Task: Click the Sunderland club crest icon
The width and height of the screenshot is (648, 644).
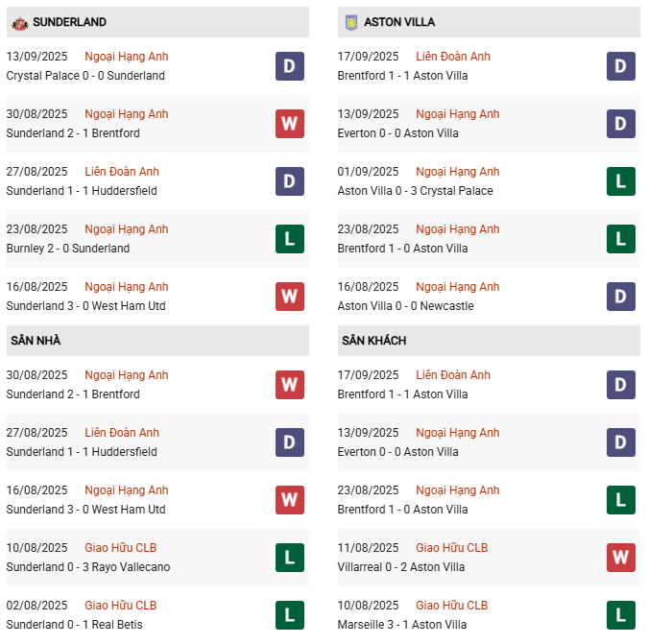Action: tap(20, 23)
